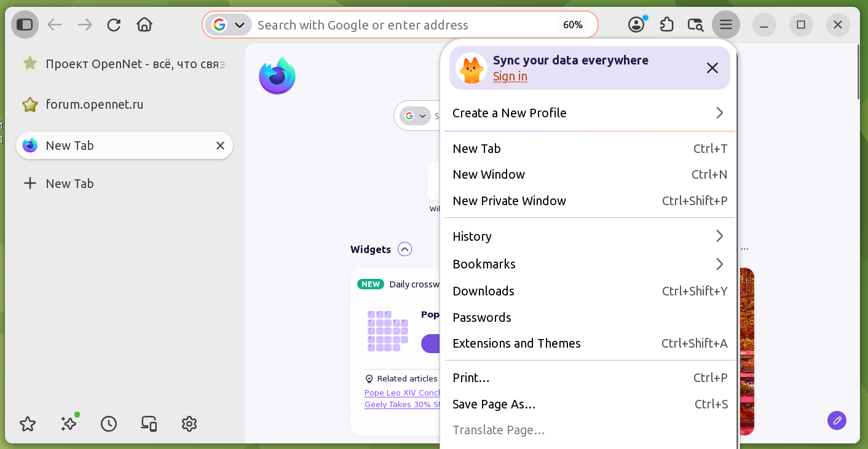Open the Google search engine dropdown in the address bar

(230, 25)
